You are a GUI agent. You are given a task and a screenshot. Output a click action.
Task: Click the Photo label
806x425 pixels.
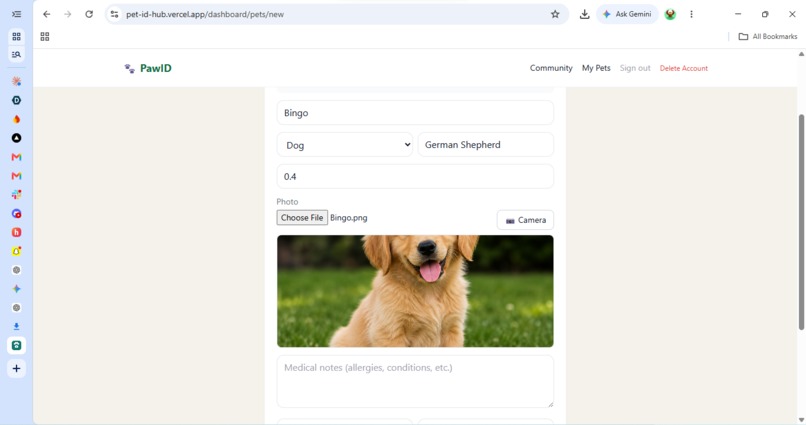(287, 201)
